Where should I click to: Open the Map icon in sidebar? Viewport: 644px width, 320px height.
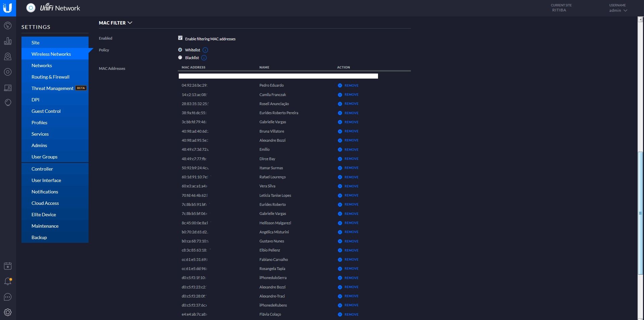pyautogui.click(x=8, y=56)
